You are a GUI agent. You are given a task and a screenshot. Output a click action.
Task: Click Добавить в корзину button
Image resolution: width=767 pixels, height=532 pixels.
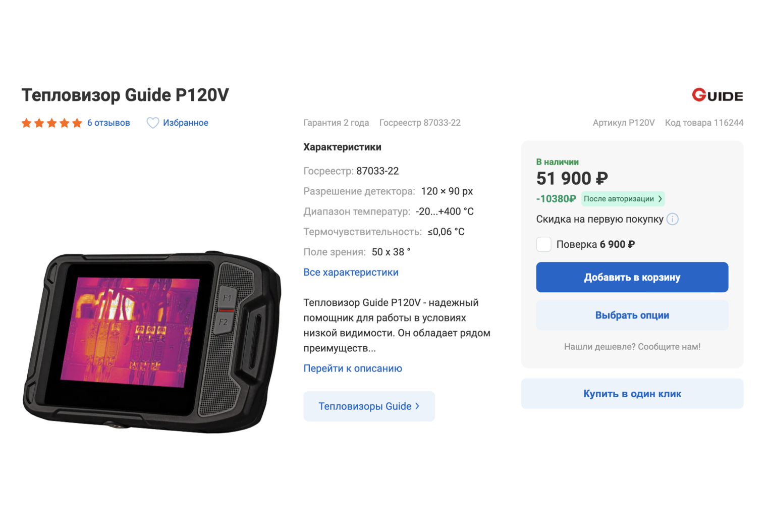click(632, 277)
